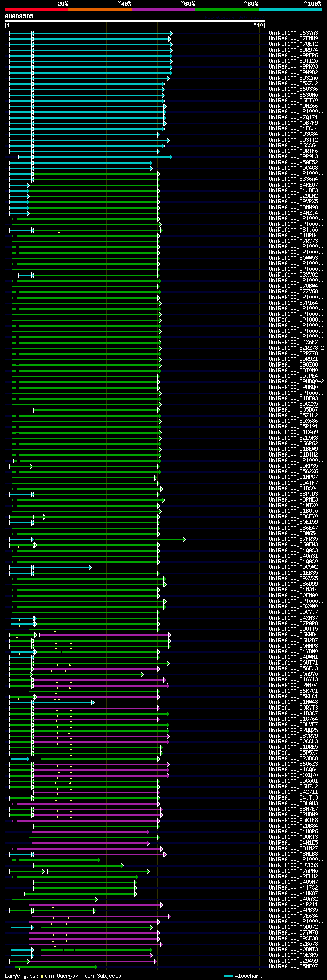327x980 pixels.
Task: Click the hit label UniRef100_B6U336
Action: 293,89
